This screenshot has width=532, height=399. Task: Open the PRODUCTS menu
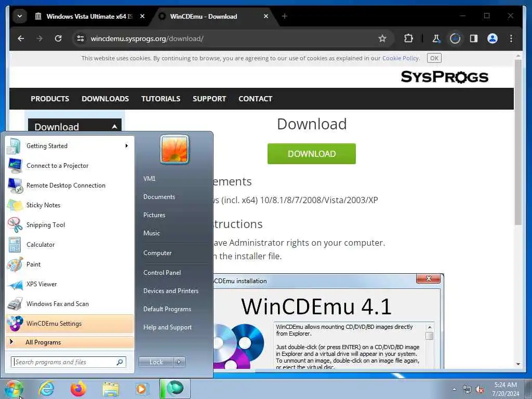[x=50, y=99]
